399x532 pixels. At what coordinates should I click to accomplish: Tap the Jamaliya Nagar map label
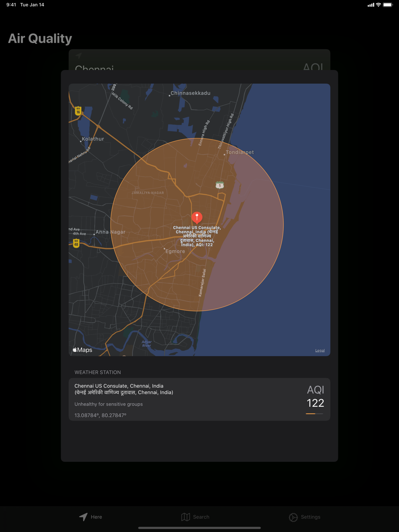pyautogui.click(x=148, y=193)
